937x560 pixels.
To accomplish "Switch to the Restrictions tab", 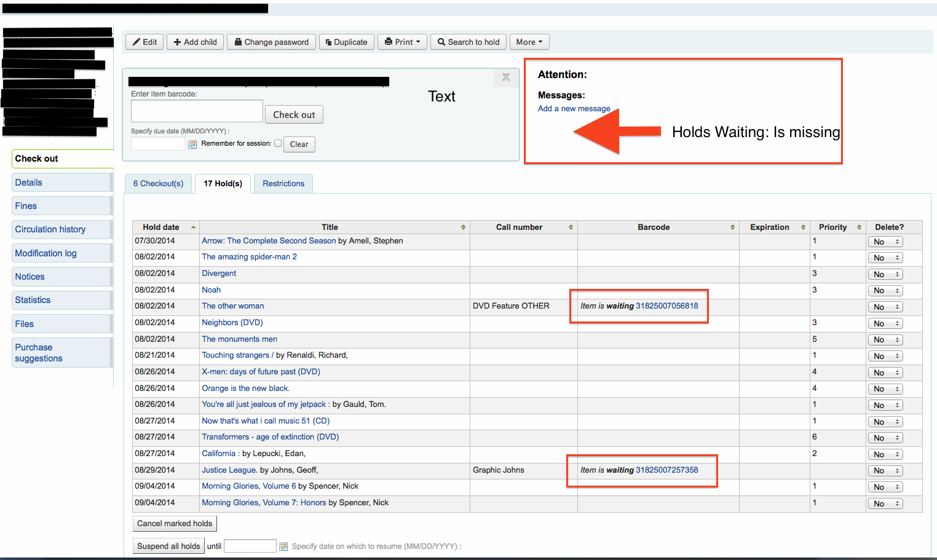I will click(x=283, y=184).
